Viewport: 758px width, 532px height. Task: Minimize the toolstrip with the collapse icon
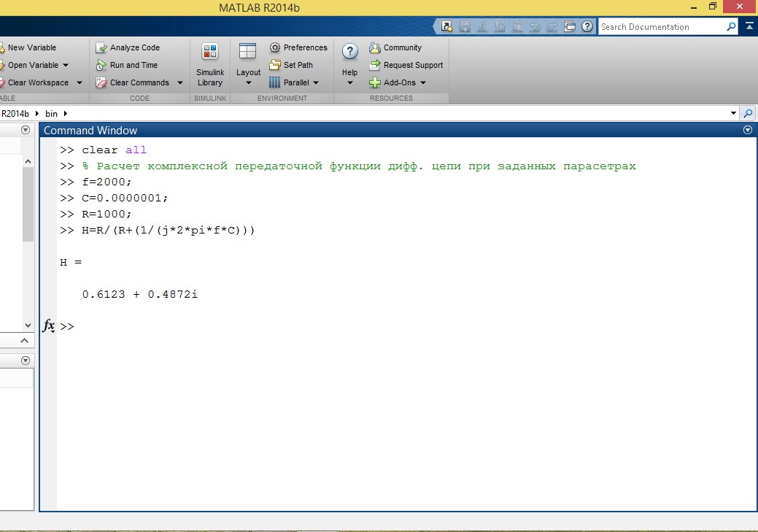pyautogui.click(x=749, y=26)
